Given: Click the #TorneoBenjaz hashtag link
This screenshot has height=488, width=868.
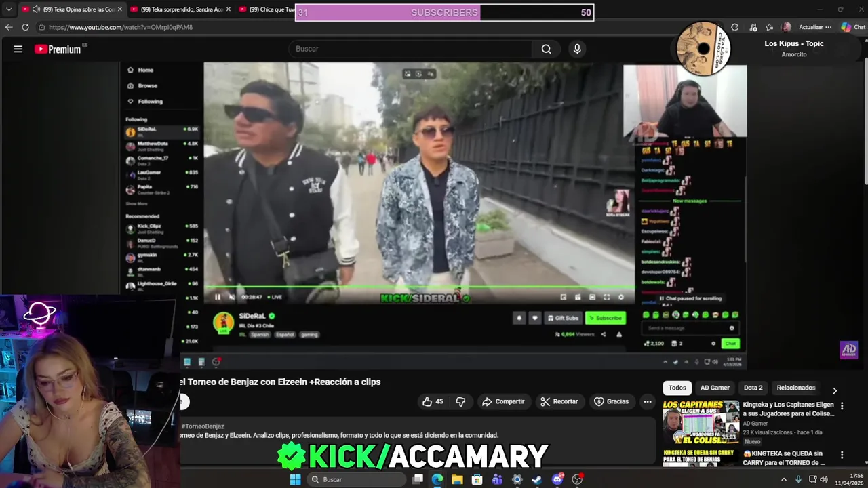Looking at the screenshot, I should pyautogui.click(x=203, y=426).
